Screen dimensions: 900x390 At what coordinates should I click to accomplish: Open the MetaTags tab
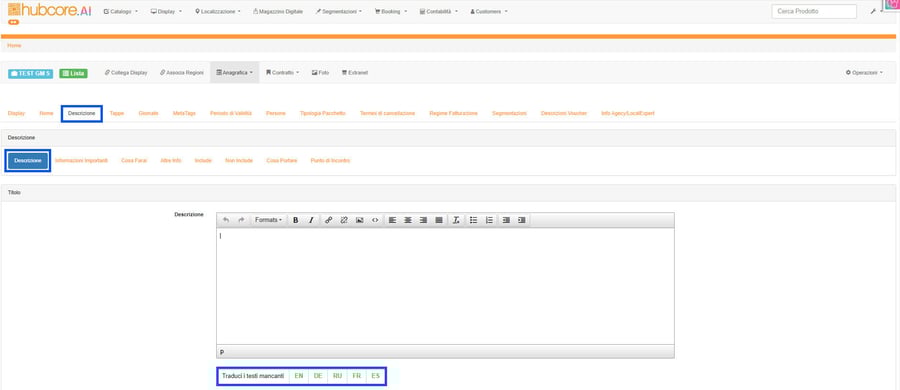coord(184,114)
